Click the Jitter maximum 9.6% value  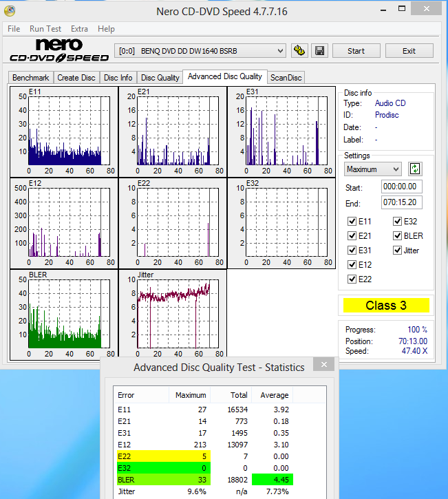(197, 491)
